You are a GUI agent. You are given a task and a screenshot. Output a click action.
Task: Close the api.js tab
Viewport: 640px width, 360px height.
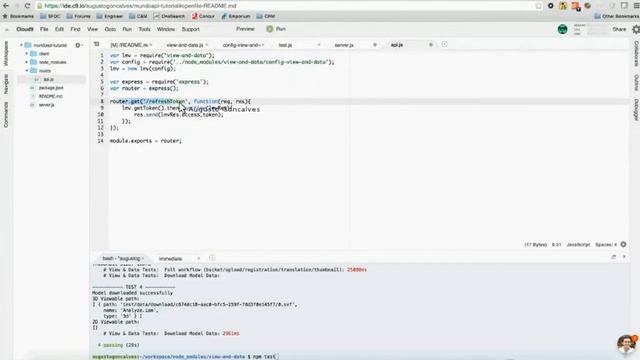(x=431, y=44)
